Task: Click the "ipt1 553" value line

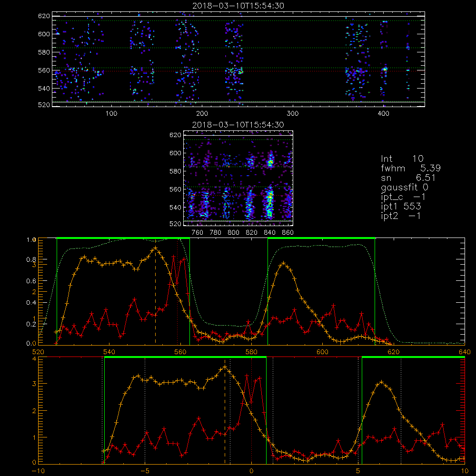Action: click(401, 207)
